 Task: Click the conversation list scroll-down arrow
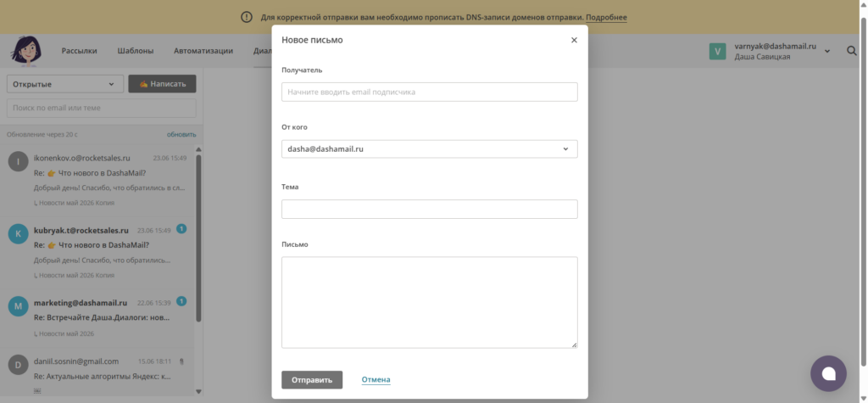[x=198, y=391]
